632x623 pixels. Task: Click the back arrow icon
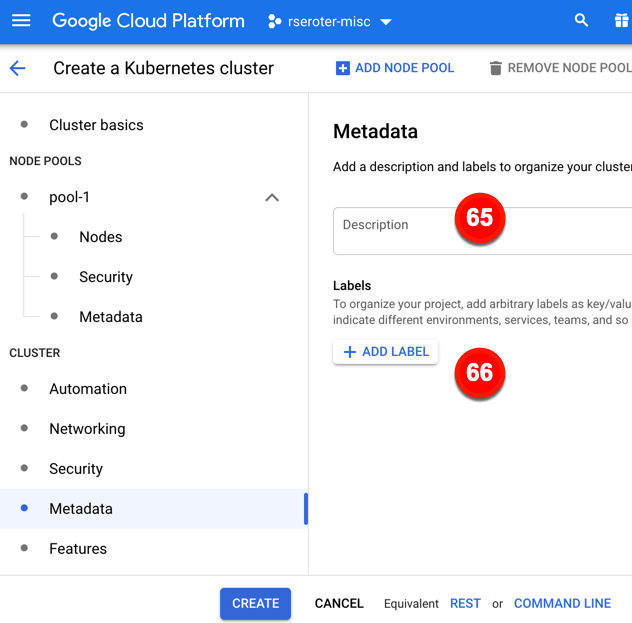[18, 68]
